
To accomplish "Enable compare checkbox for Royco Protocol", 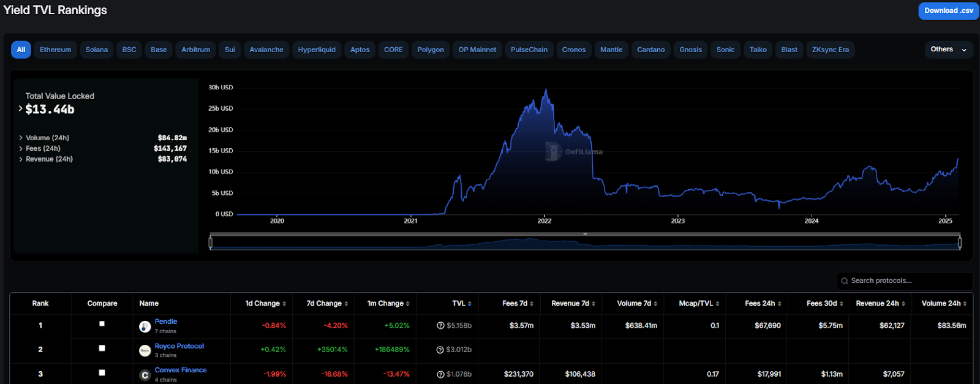I will tap(102, 348).
